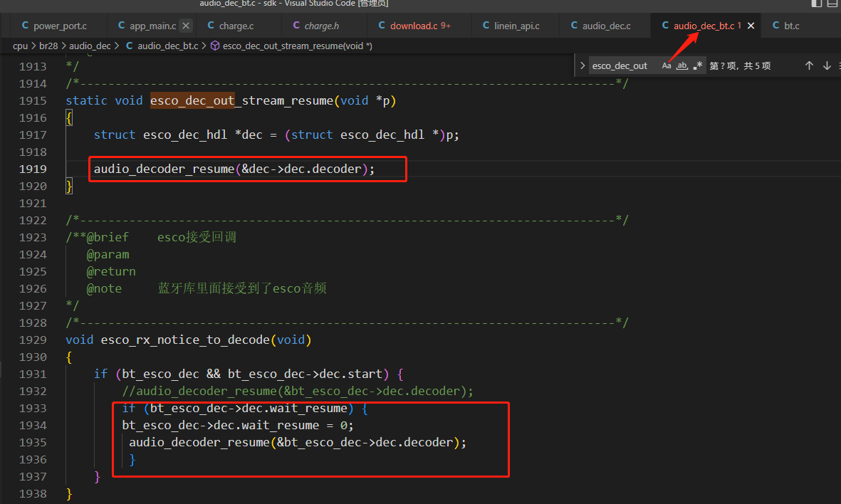This screenshot has height=504, width=841.
Task: Click line number 1915 in the gutter
Action: [33, 101]
